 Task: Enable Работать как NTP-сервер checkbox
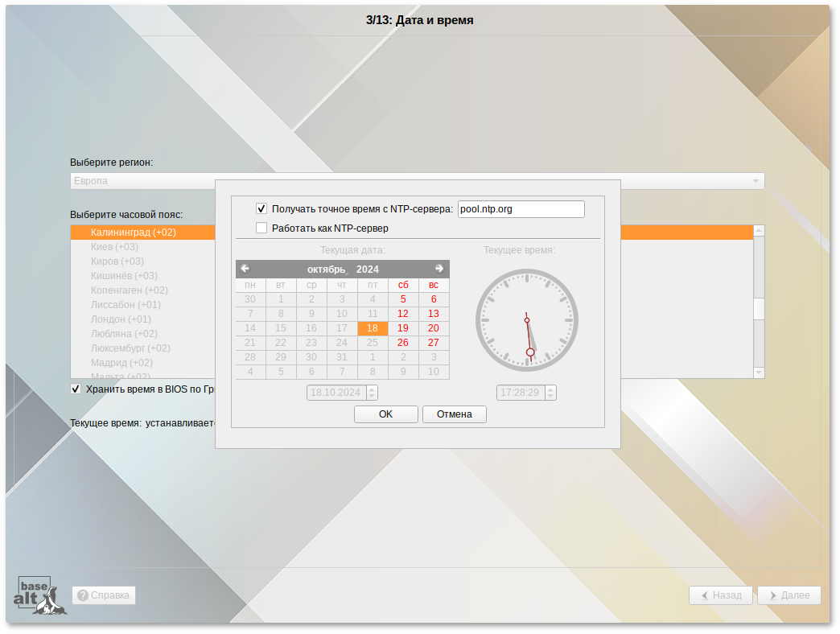click(x=261, y=228)
